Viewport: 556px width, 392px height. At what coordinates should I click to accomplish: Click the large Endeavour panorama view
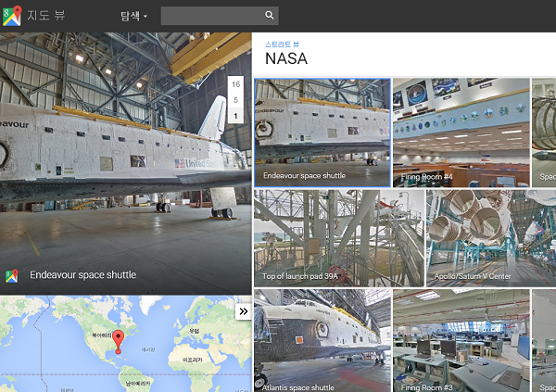[125, 163]
